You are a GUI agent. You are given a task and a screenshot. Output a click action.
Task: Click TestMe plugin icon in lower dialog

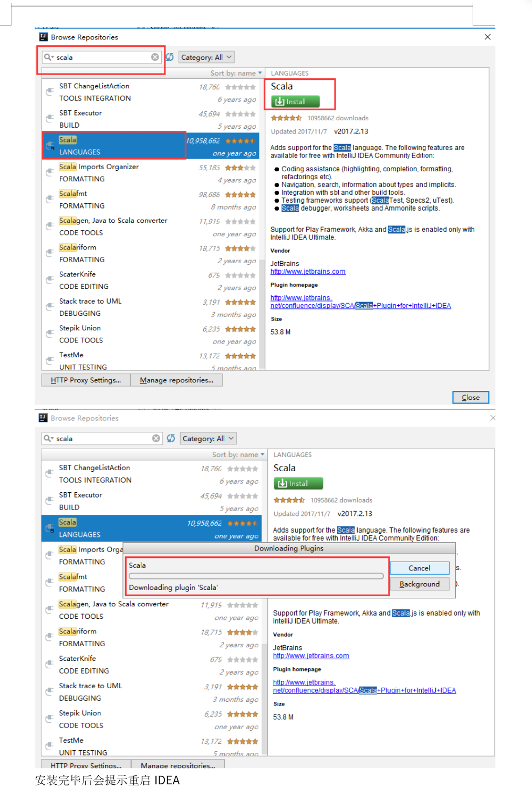(x=50, y=746)
